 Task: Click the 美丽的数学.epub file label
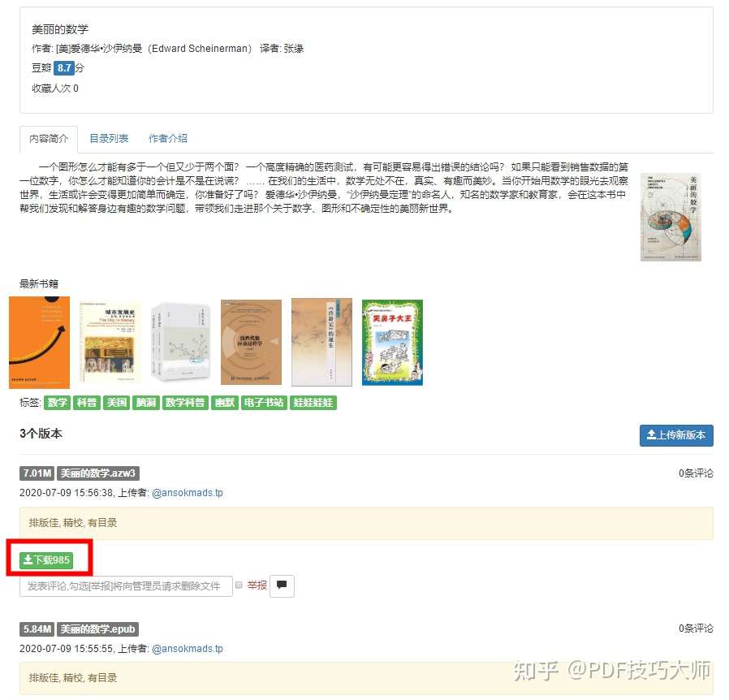(x=97, y=629)
